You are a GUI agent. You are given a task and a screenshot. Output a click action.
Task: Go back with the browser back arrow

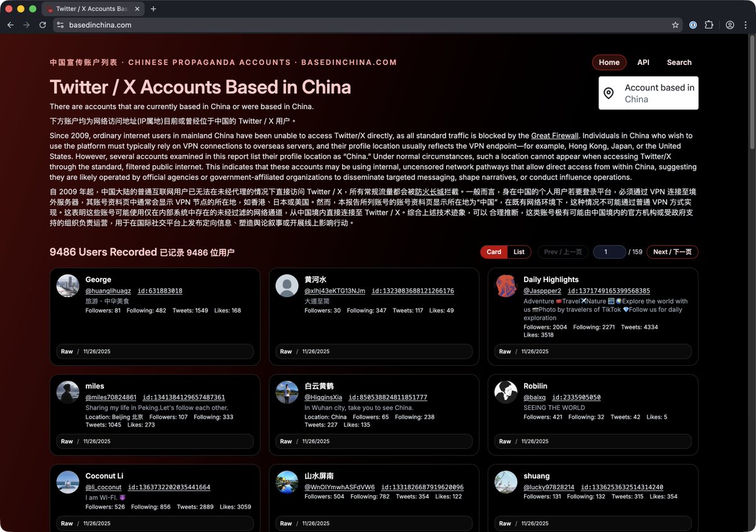click(10, 25)
